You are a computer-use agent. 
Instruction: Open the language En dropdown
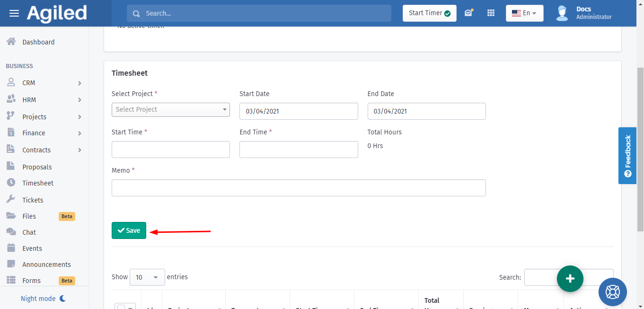pyautogui.click(x=524, y=13)
